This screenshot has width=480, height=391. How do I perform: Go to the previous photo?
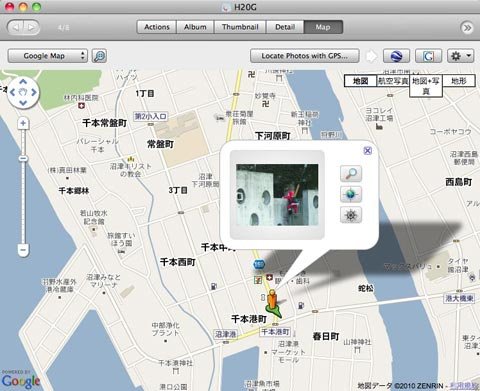[15, 27]
